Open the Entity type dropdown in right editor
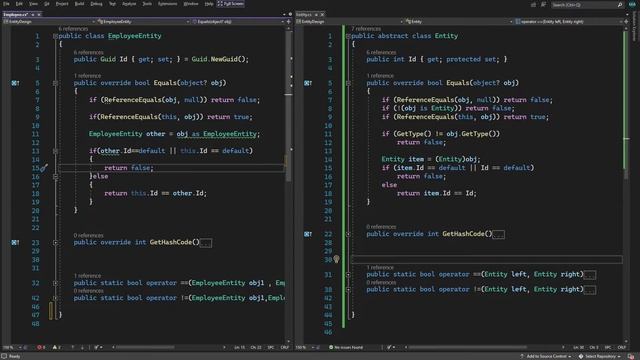Image resolution: width=640 pixels, height=360 pixels. (x=459, y=22)
